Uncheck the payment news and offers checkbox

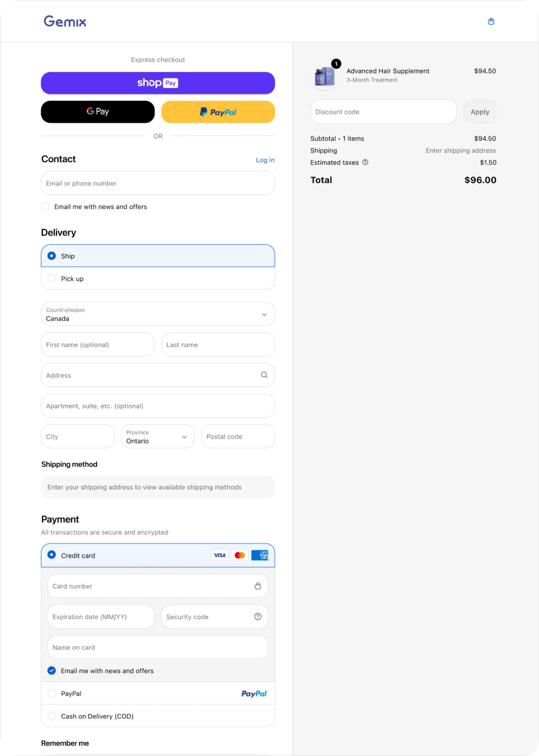click(x=52, y=670)
